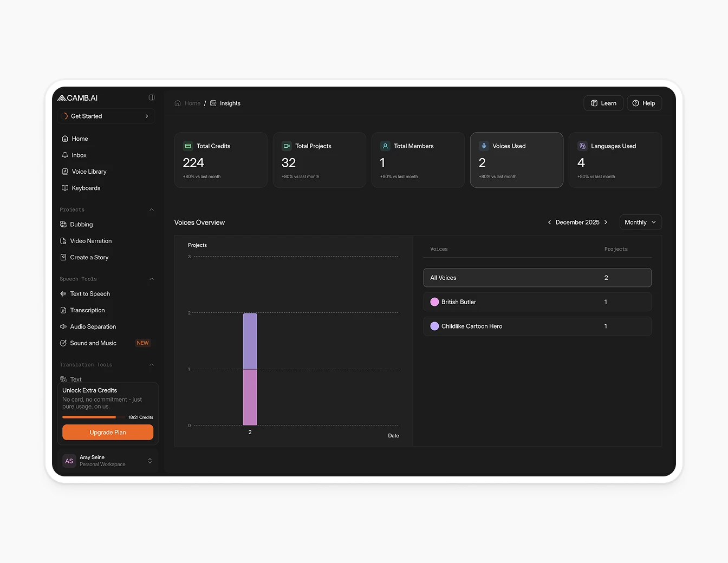Open the Sound and Music tool
The height and width of the screenshot is (563, 728).
[93, 343]
